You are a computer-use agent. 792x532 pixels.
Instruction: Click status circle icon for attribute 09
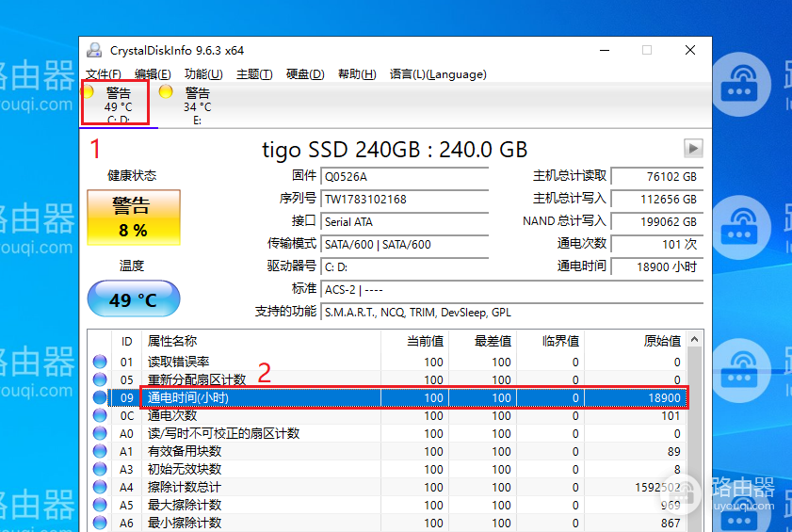point(100,397)
